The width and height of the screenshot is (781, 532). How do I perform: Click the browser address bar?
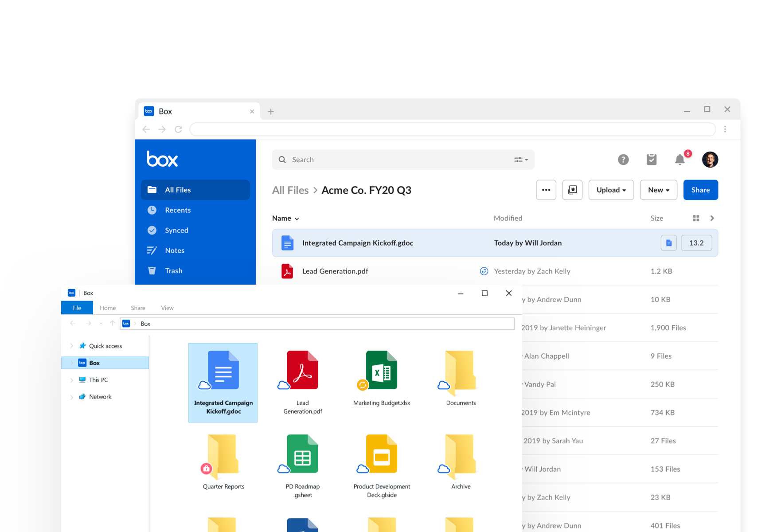[x=453, y=129]
